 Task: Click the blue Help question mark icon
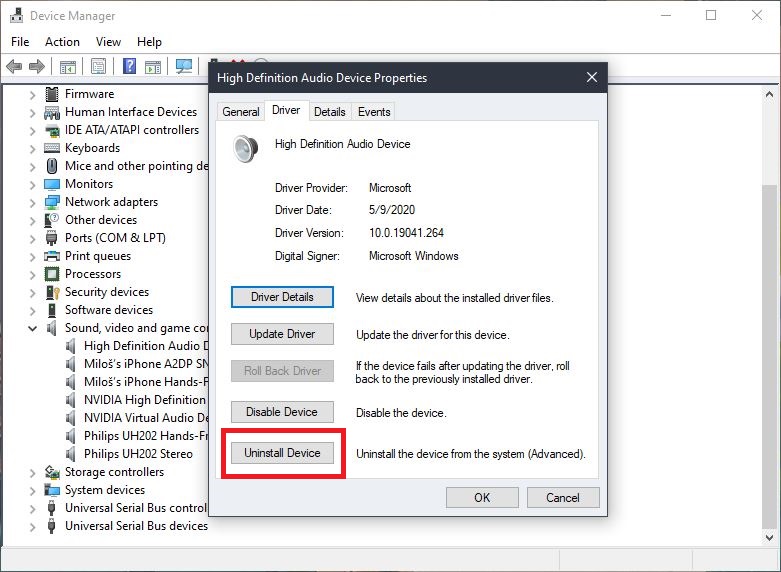coord(130,66)
